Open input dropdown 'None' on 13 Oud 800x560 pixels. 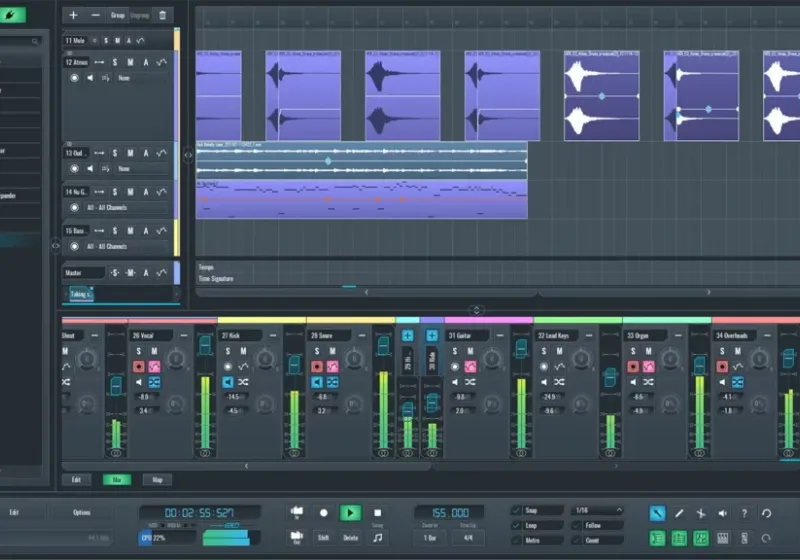pyautogui.click(x=141, y=169)
